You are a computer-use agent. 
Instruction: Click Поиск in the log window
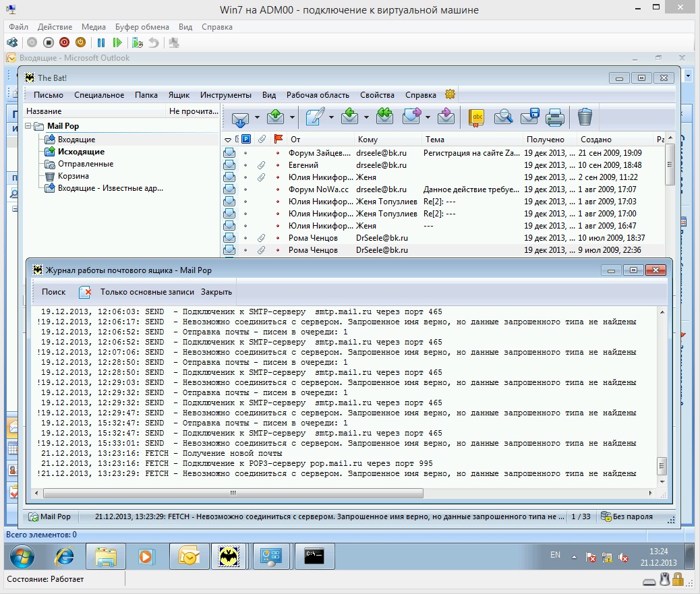53,292
